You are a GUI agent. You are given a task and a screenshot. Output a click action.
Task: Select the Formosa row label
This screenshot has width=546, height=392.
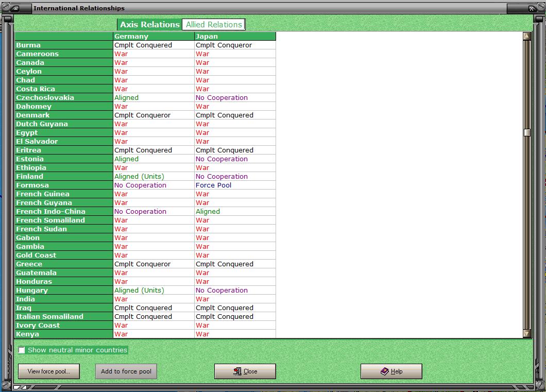[x=64, y=185]
